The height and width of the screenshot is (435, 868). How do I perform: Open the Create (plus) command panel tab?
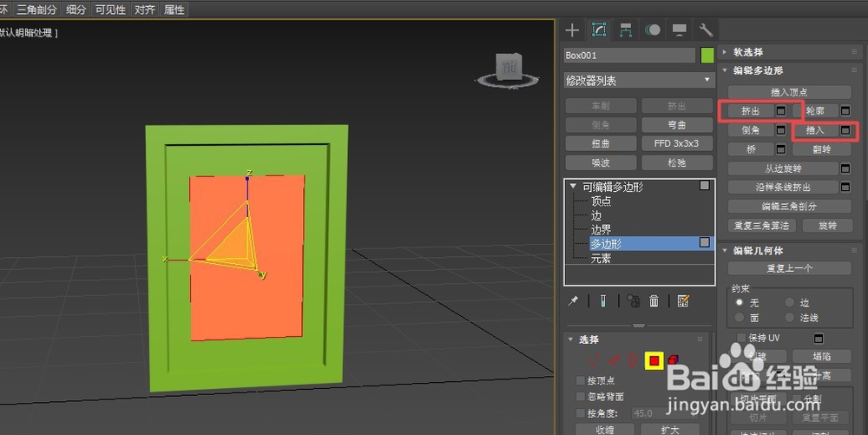(572, 30)
